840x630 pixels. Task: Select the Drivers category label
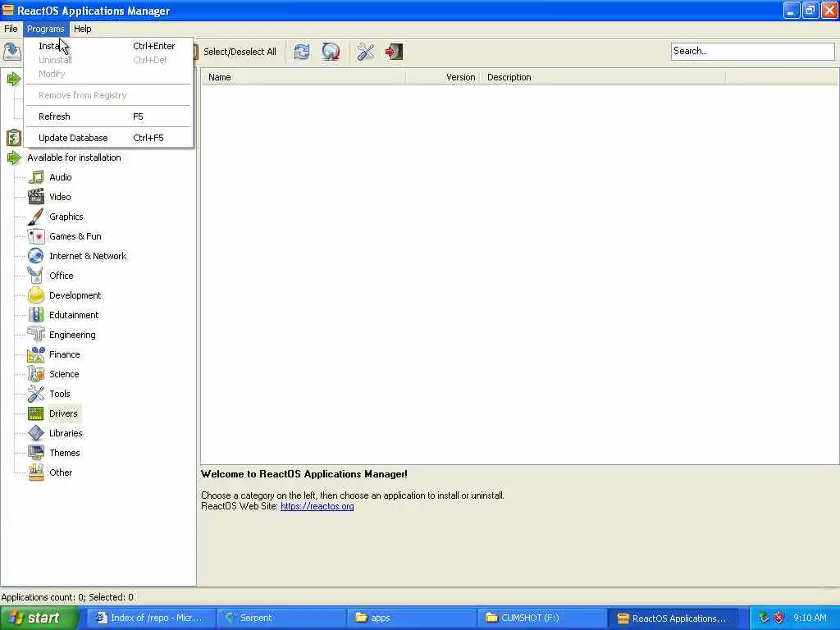pyautogui.click(x=64, y=413)
